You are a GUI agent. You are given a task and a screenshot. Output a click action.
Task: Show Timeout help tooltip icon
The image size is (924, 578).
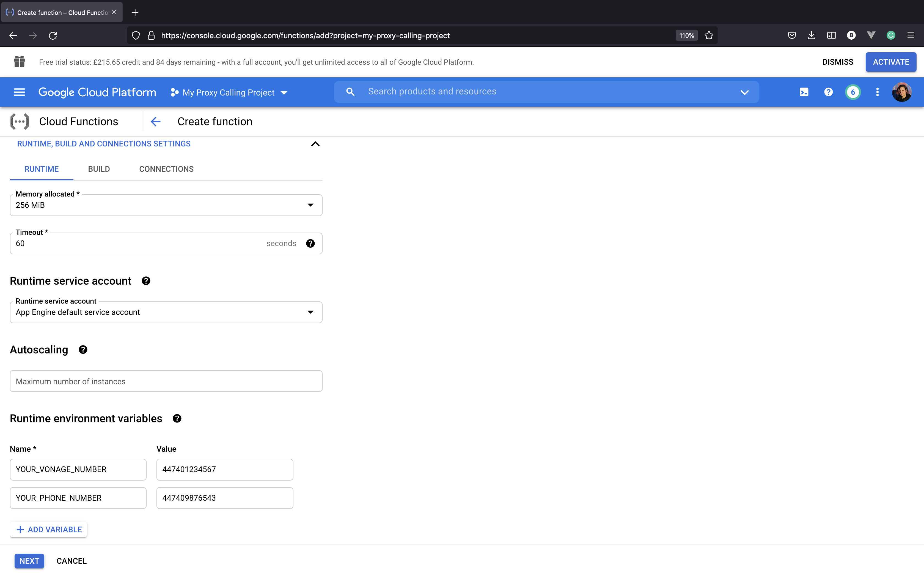tap(310, 244)
